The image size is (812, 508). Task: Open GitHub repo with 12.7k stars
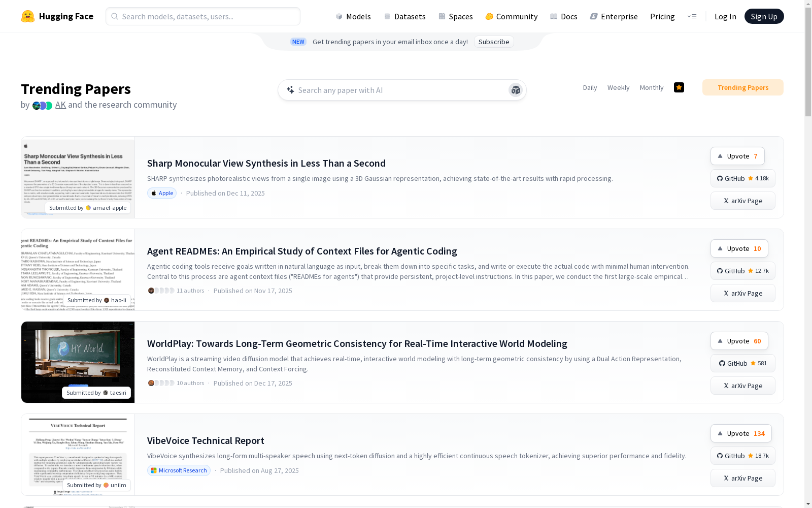point(743,271)
